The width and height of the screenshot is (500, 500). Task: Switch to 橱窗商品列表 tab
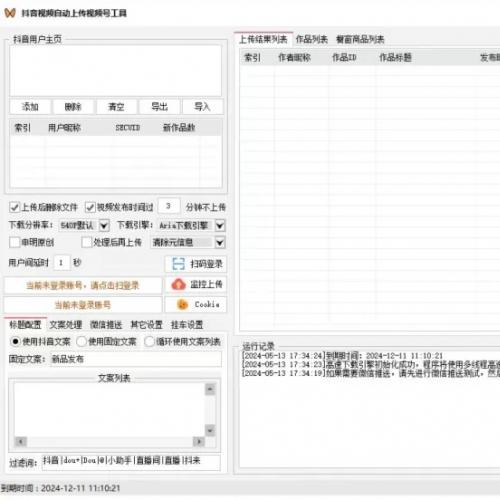point(360,39)
